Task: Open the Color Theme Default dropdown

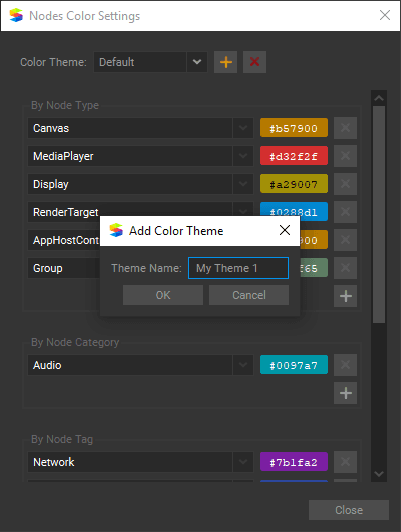Action: (197, 62)
